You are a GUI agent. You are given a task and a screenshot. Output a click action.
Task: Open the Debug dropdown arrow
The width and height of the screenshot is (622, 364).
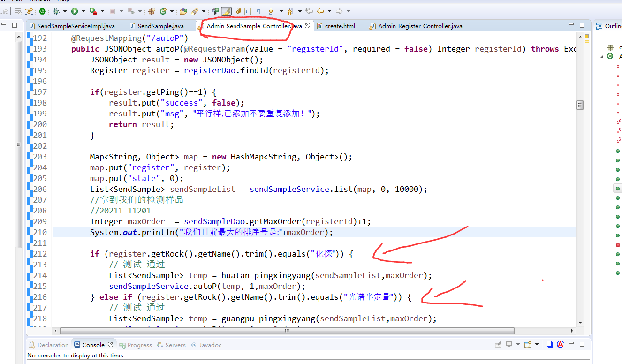(65, 11)
